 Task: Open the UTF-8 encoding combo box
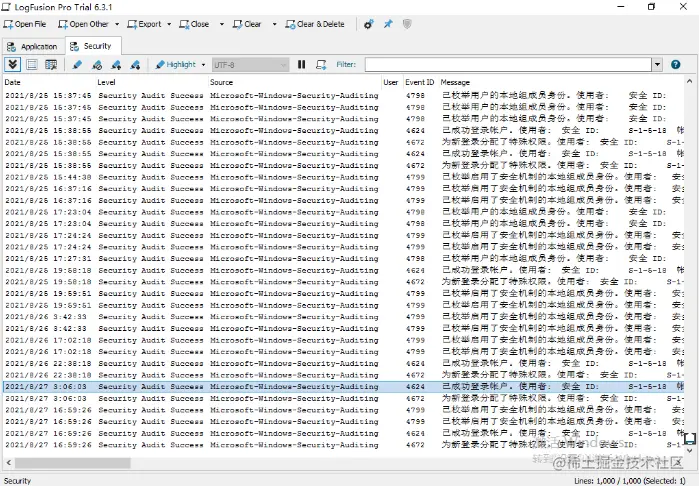click(250, 65)
